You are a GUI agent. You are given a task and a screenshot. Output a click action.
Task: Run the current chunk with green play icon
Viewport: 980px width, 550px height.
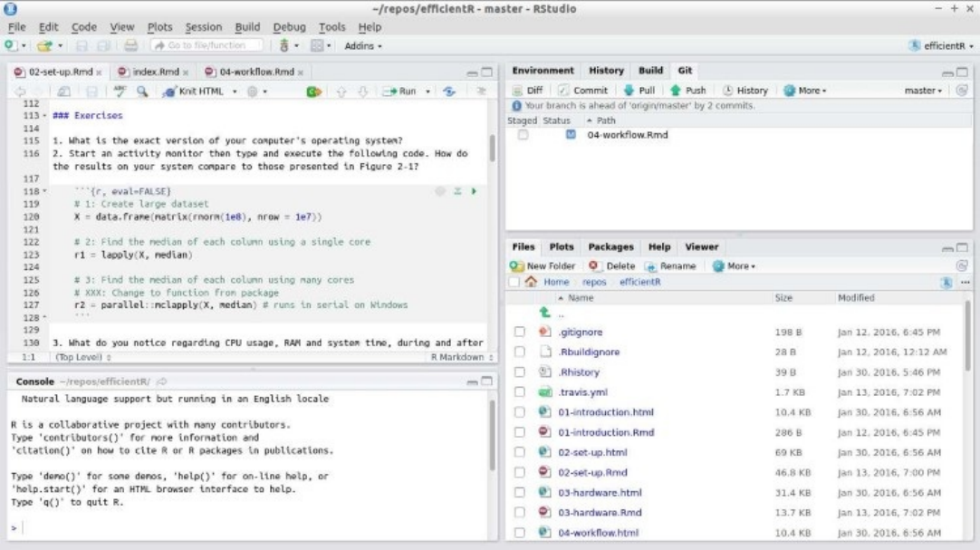tap(473, 192)
